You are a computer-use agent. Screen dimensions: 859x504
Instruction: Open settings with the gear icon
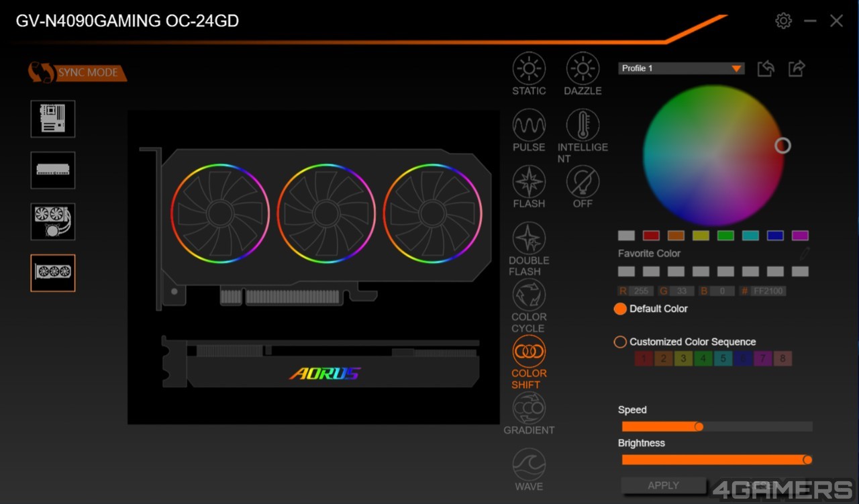pos(783,21)
